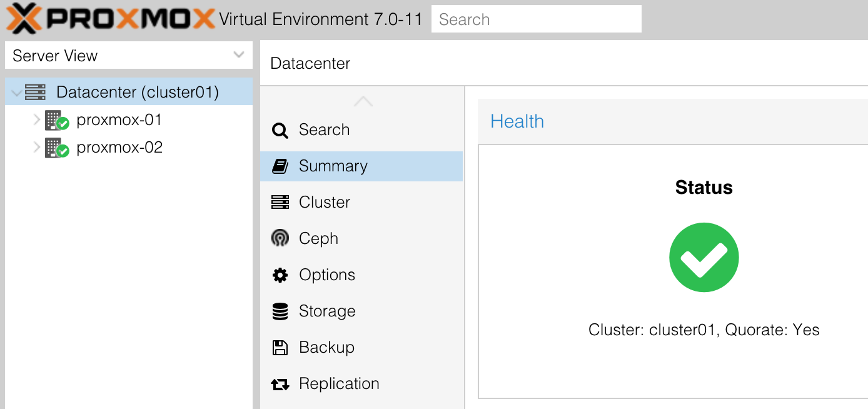
Task: Open the Server View dropdown
Action: pos(238,55)
